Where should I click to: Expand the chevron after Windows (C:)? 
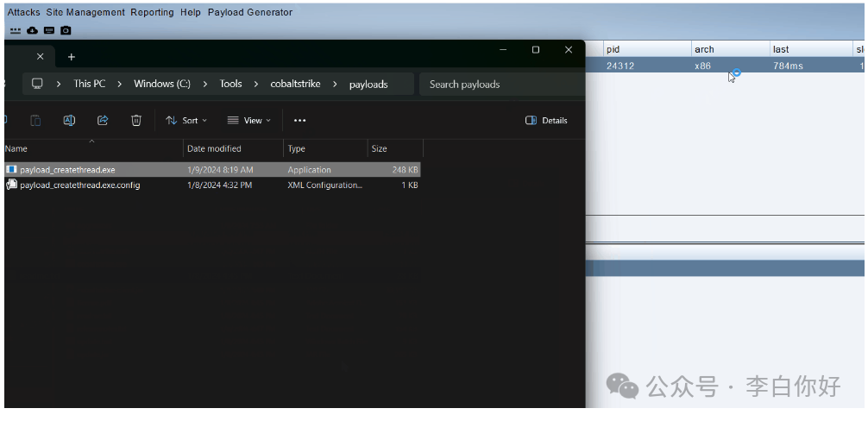coord(204,84)
